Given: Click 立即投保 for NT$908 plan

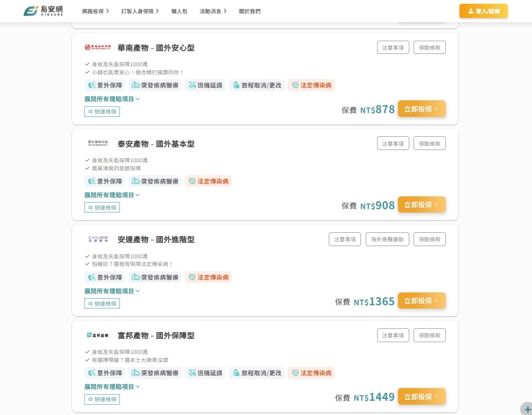Looking at the screenshot, I should (422, 204).
